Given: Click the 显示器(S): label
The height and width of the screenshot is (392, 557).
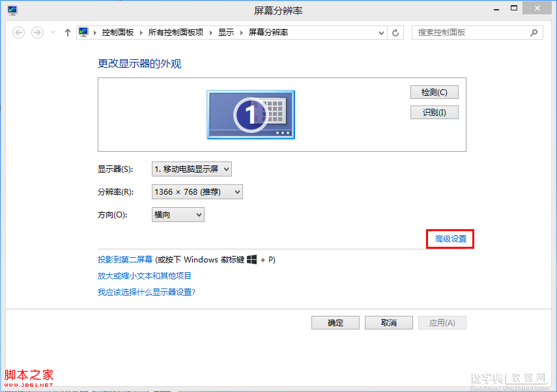Looking at the screenshot, I should [115, 169].
